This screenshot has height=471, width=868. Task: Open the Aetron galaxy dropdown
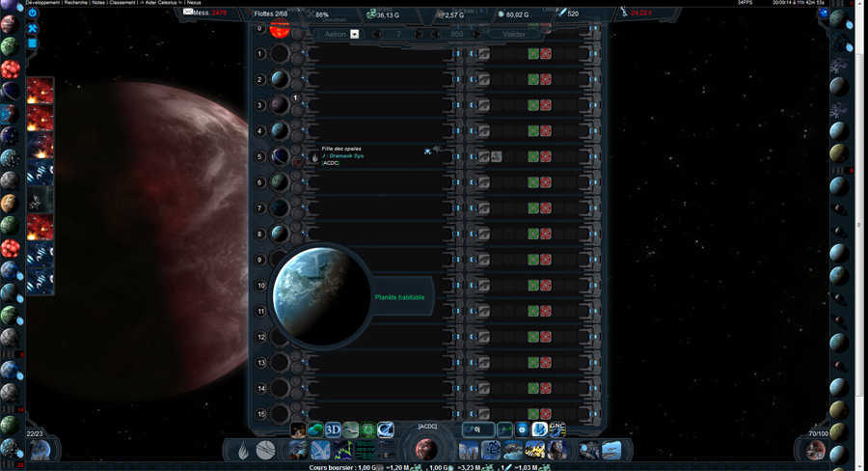pyautogui.click(x=354, y=34)
